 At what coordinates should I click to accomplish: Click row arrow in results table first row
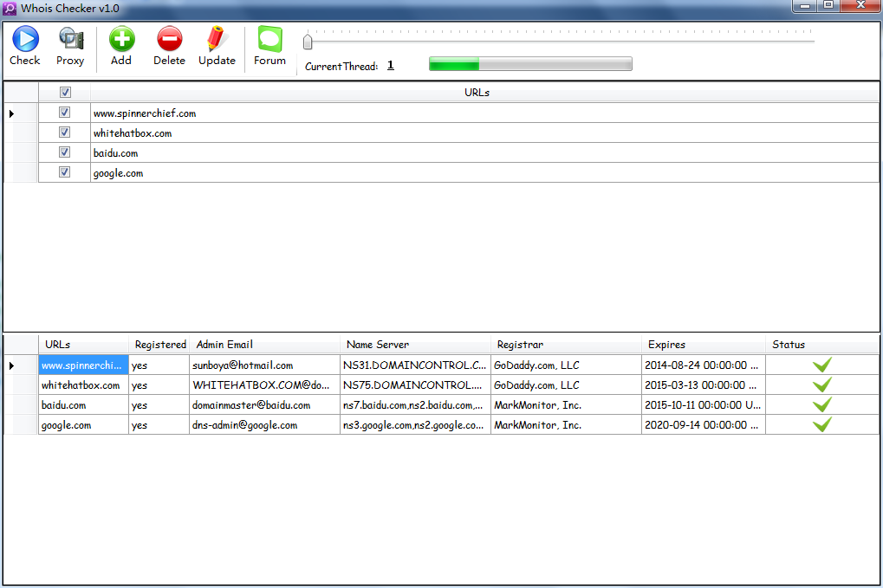tap(11, 365)
